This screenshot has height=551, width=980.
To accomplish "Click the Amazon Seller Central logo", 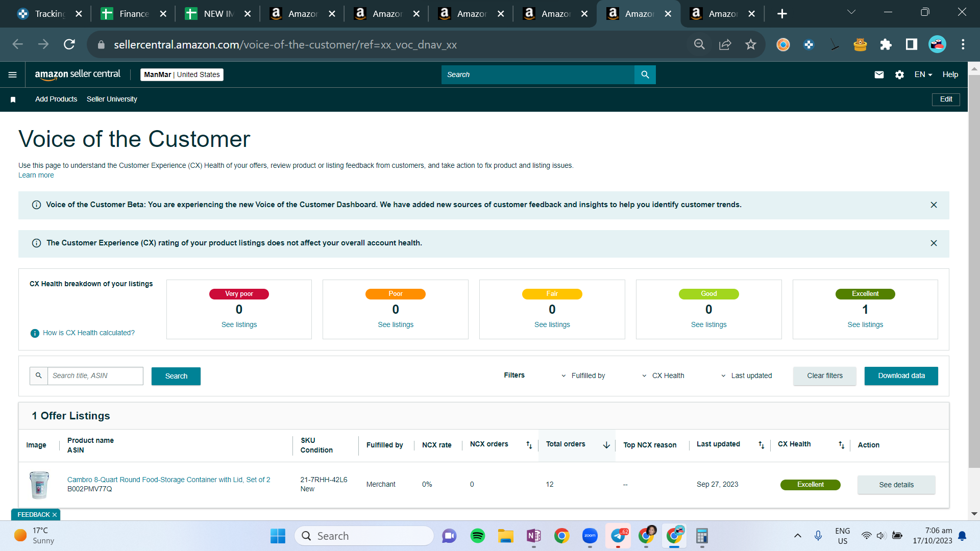I will pos(78,74).
